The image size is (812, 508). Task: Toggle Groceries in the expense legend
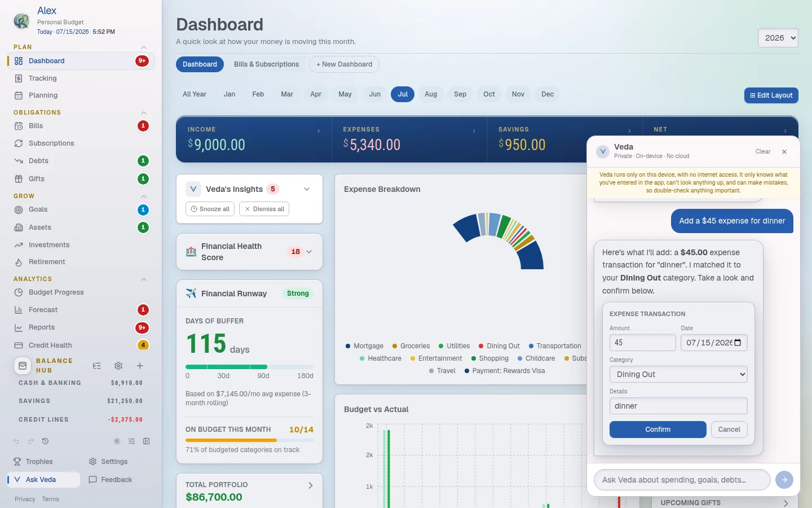[x=411, y=346]
